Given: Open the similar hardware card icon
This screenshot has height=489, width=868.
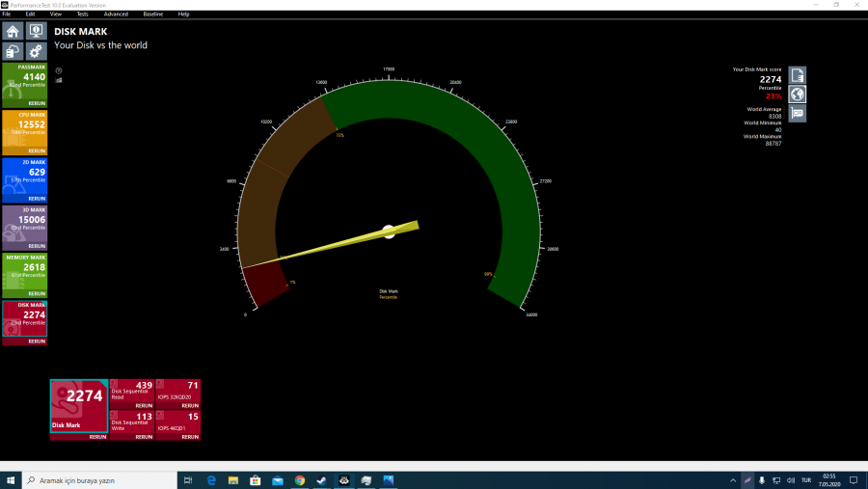Looking at the screenshot, I should [798, 114].
